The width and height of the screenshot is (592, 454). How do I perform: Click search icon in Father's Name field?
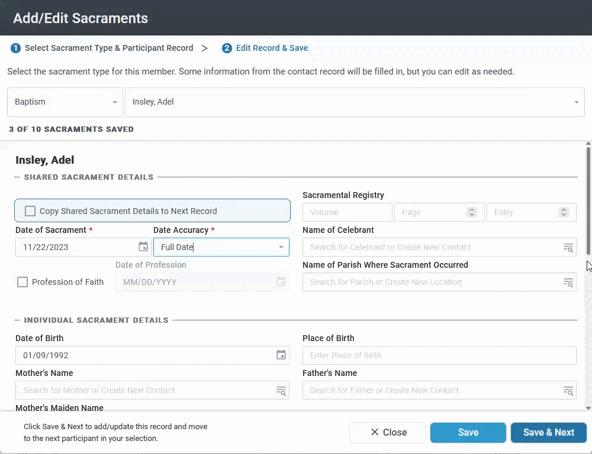click(x=568, y=391)
